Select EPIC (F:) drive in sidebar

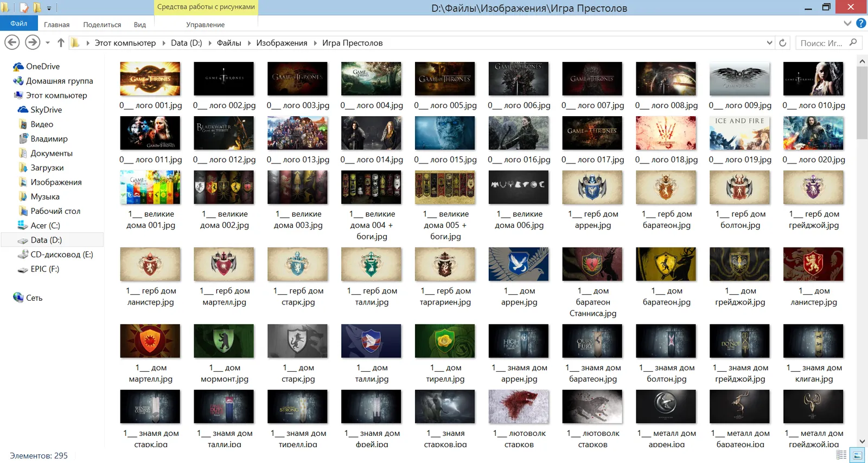coord(44,269)
